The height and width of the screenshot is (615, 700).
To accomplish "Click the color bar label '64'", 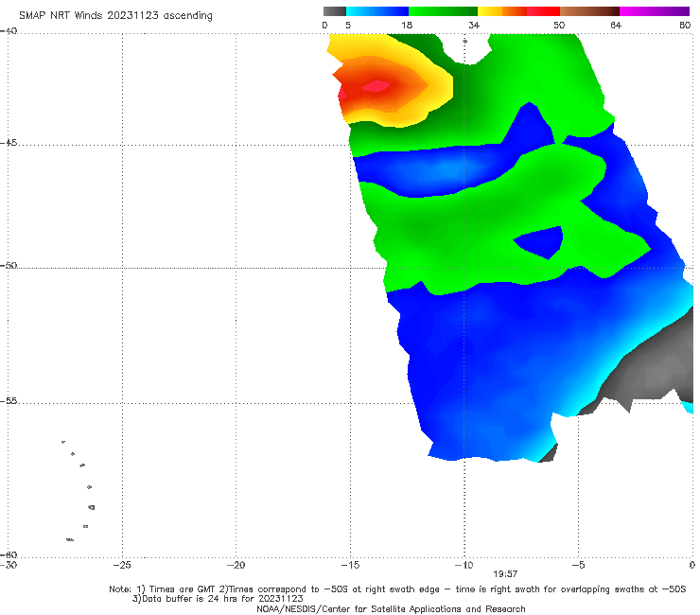I will coord(616,25).
